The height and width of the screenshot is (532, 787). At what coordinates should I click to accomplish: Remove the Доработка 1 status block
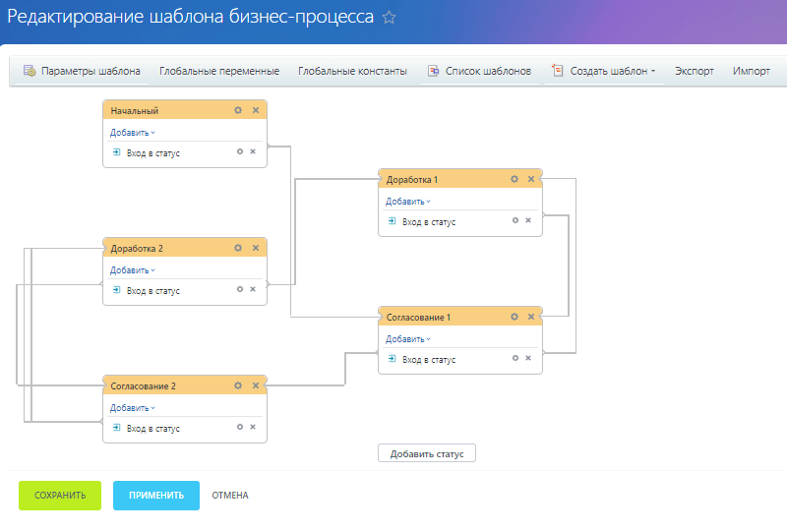(531, 179)
